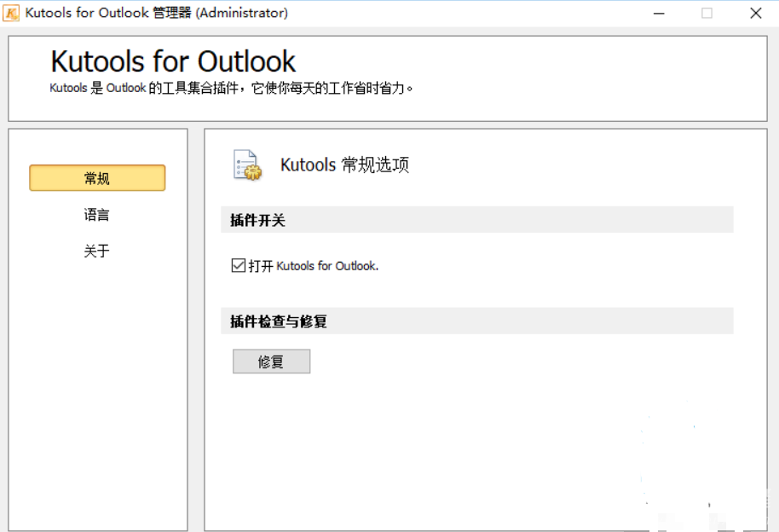779x532 pixels.
Task: Select the 常规 tab in sidebar
Action: click(97, 178)
